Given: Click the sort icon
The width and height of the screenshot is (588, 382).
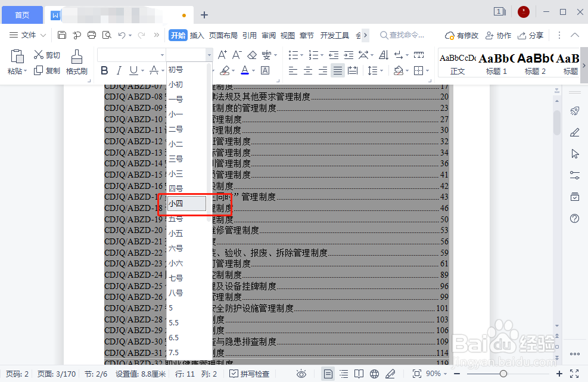Looking at the screenshot, I should click(x=384, y=55).
